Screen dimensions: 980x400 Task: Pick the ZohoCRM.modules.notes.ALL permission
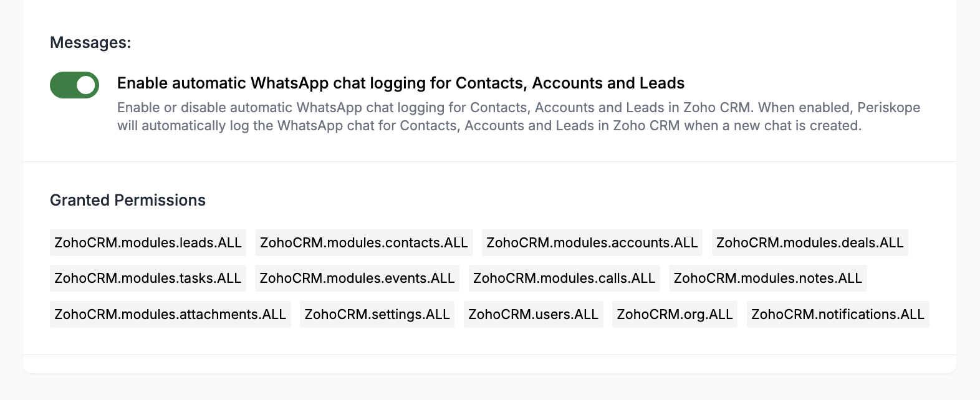point(767,278)
